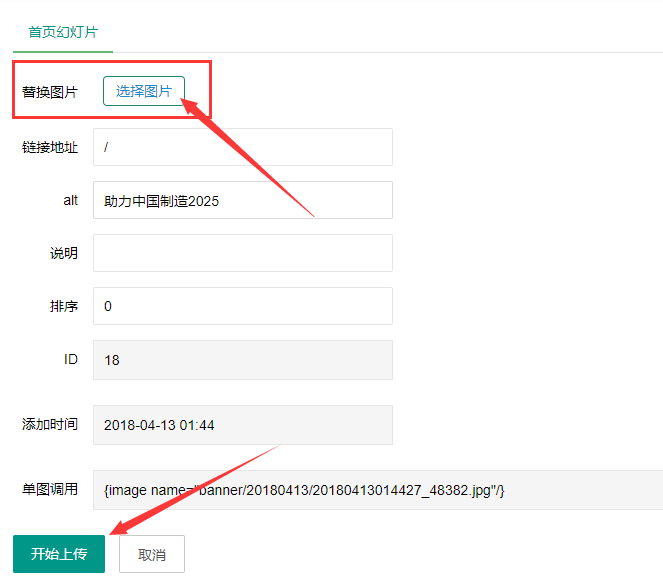Click the read-only ID field showing 18

coord(243,360)
